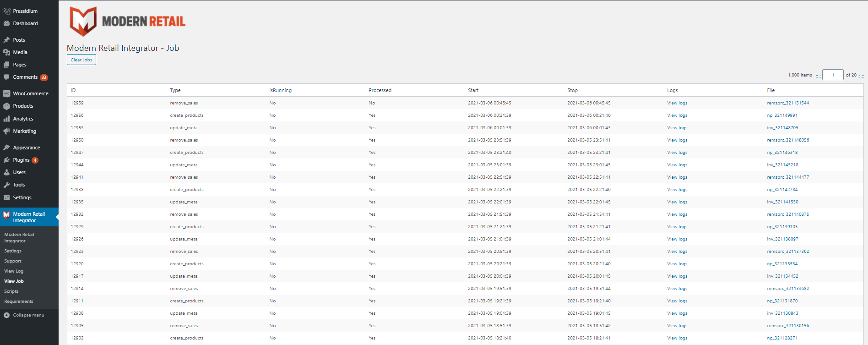Open Plugins via its plug icon
This screenshot has width=868, height=345.
coord(6,160)
